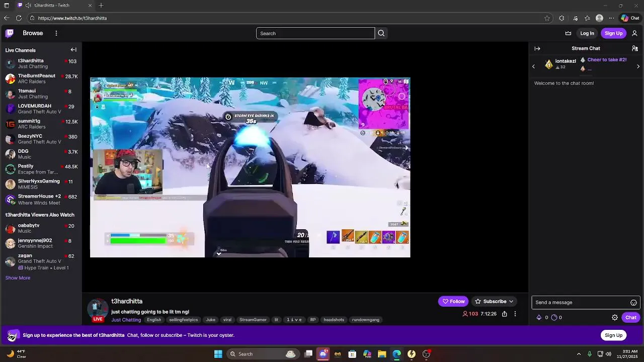Open the favorites list icon in toolbar
Image resolution: width=644 pixels, height=362 pixels.
pos(587,18)
